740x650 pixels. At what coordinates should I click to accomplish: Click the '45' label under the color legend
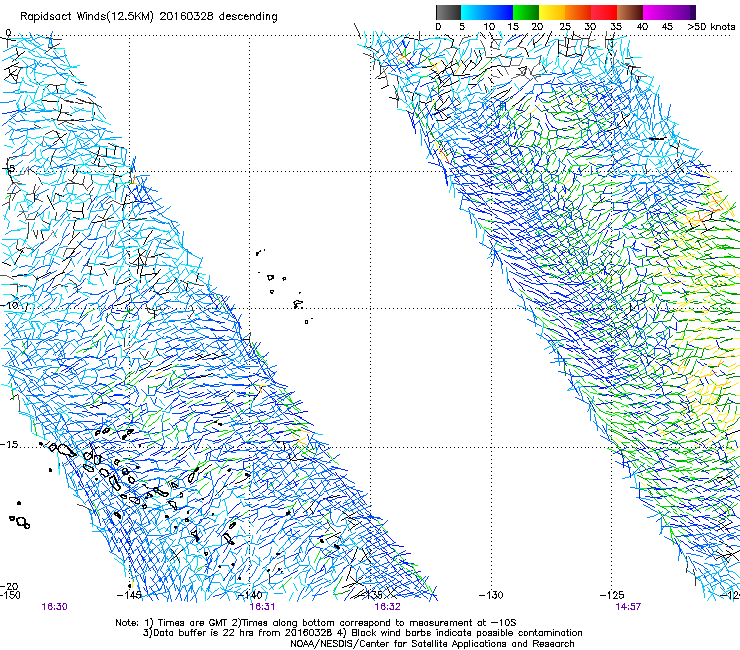[667, 27]
